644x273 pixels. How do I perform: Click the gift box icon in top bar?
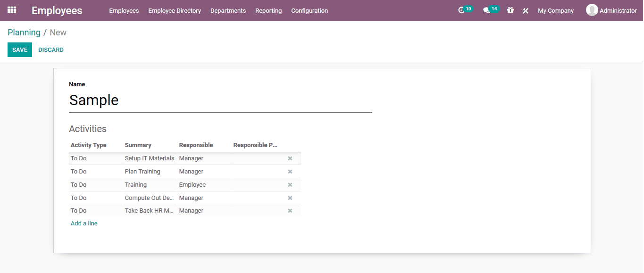click(510, 10)
